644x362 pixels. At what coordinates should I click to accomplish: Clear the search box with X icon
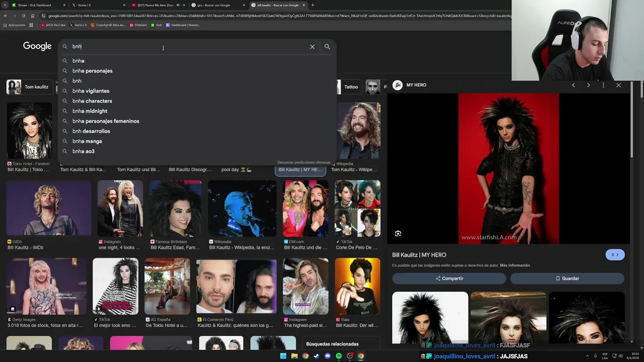pos(312,47)
